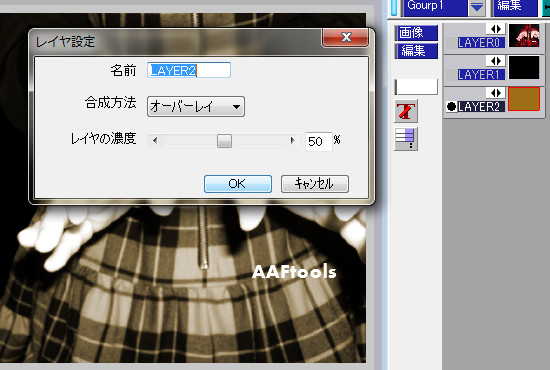
Task: Click the red T text tool icon
Action: click(x=405, y=111)
